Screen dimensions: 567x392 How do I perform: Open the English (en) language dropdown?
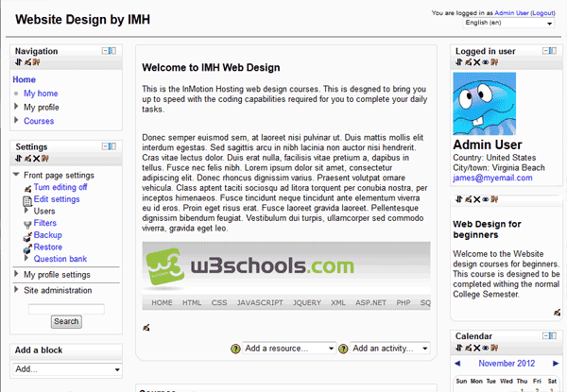click(x=508, y=23)
